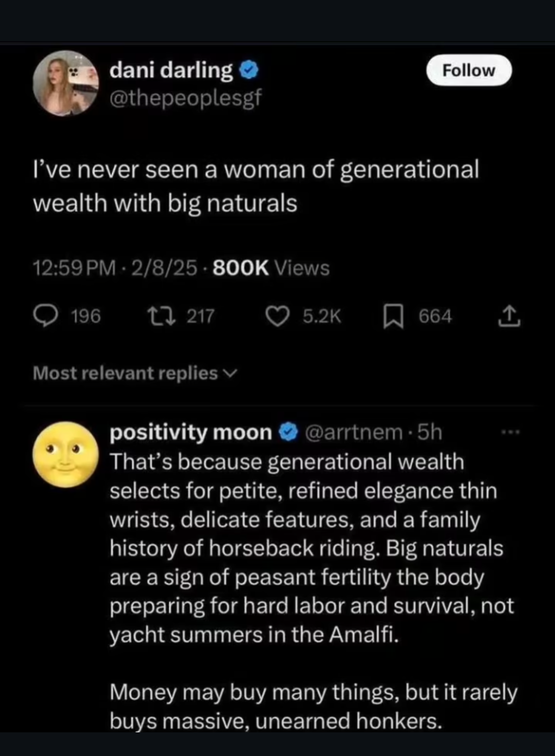The image size is (555, 756).
Task: Click the reply speech bubble icon
Action: click(46, 316)
